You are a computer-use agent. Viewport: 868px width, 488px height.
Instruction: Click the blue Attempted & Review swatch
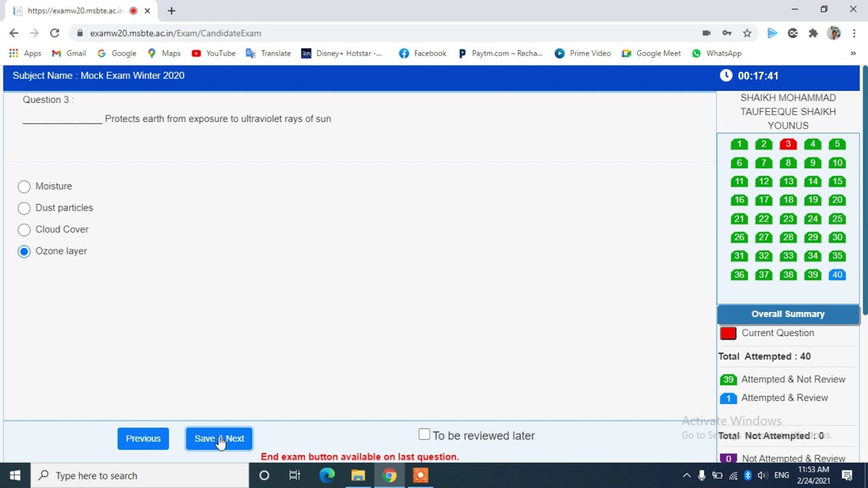point(728,399)
